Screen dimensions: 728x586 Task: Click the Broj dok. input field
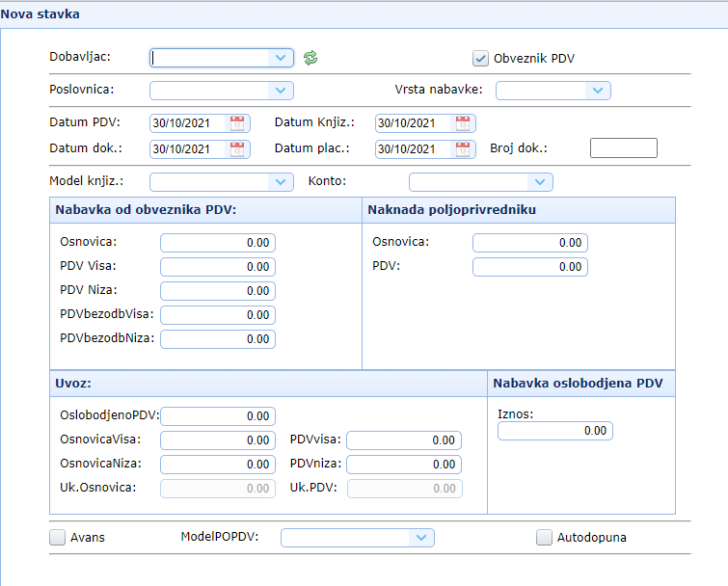pos(623,148)
